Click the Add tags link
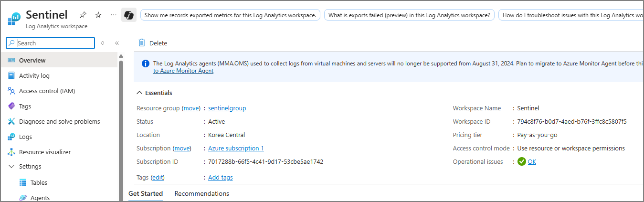644x202 pixels. click(x=221, y=177)
